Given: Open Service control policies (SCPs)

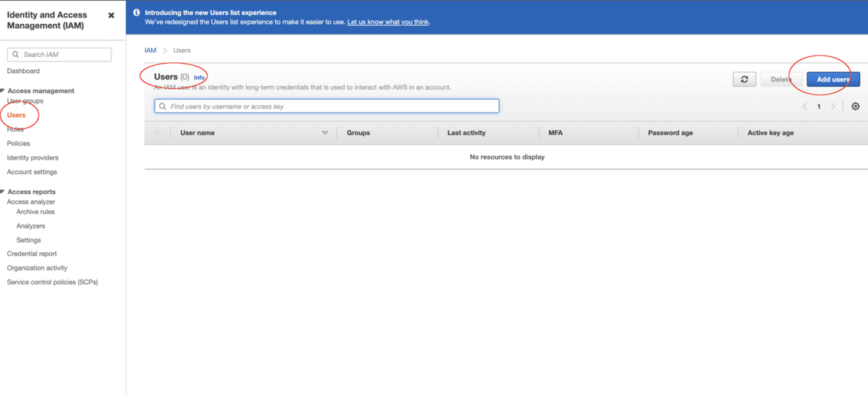Looking at the screenshot, I should [52, 282].
